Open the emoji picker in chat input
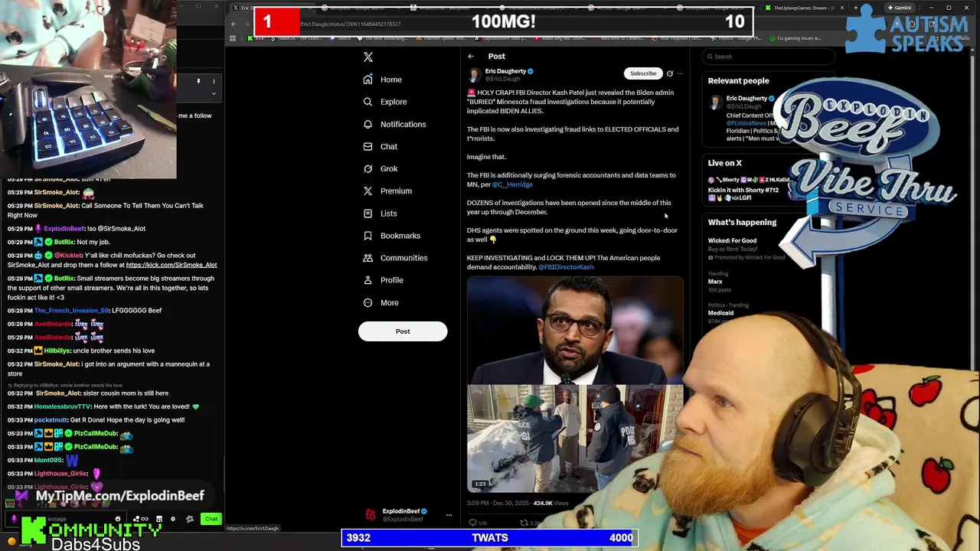Screen dimensions: 980x551 pyautogui.click(x=118, y=519)
